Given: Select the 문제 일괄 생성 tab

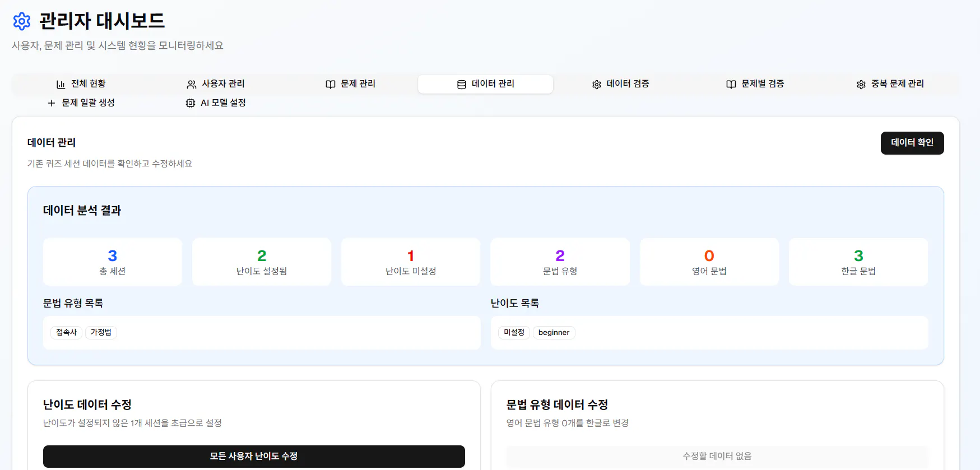Looking at the screenshot, I should 81,103.
